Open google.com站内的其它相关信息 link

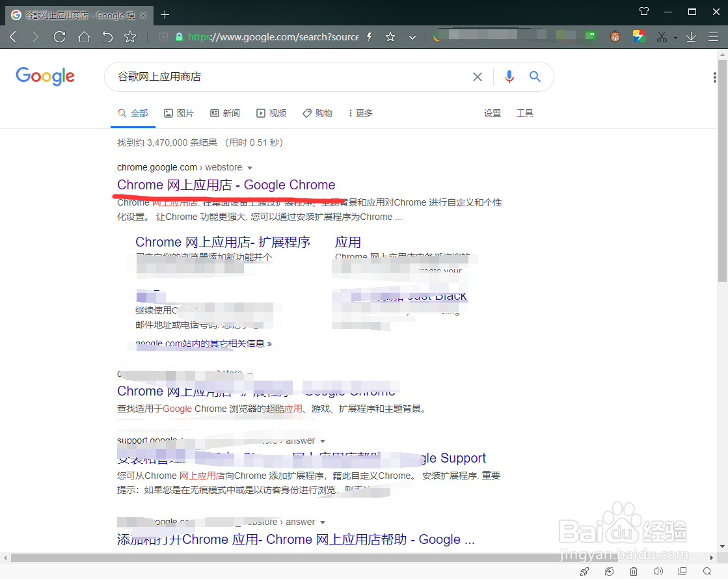(x=204, y=343)
